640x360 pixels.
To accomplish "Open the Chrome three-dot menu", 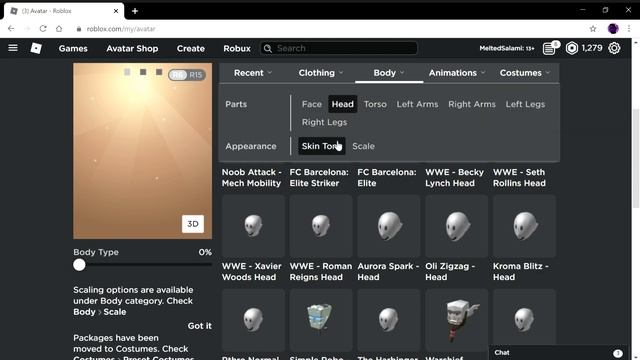I will coord(629,29).
